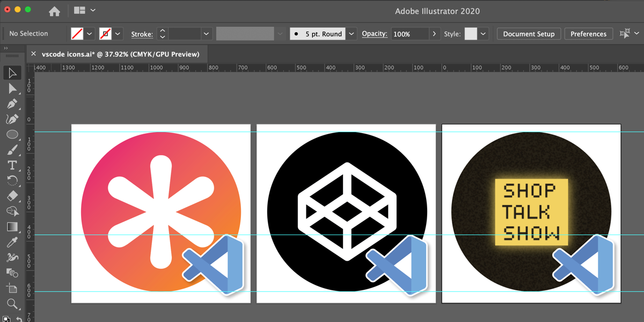Choose the Ellipse tool
Image resolution: width=644 pixels, height=322 pixels.
12,135
